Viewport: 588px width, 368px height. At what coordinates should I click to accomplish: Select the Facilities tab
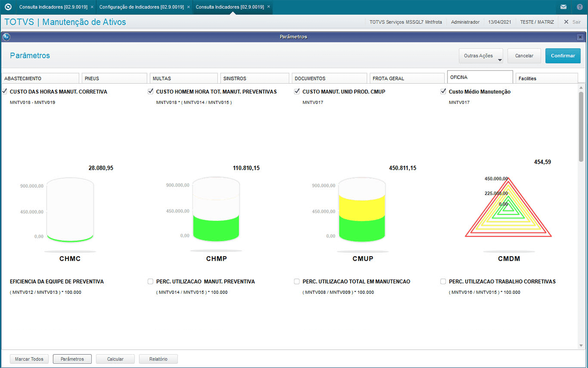pos(546,78)
